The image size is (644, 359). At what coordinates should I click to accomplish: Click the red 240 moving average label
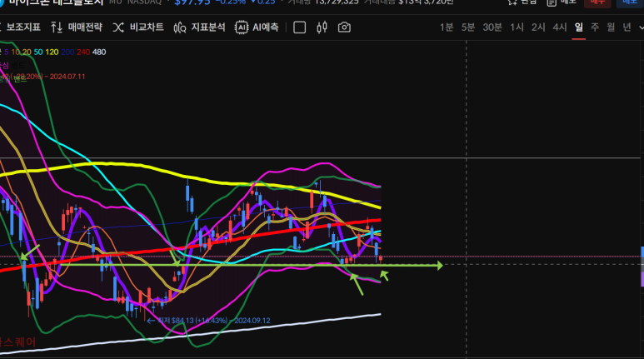[x=83, y=52]
